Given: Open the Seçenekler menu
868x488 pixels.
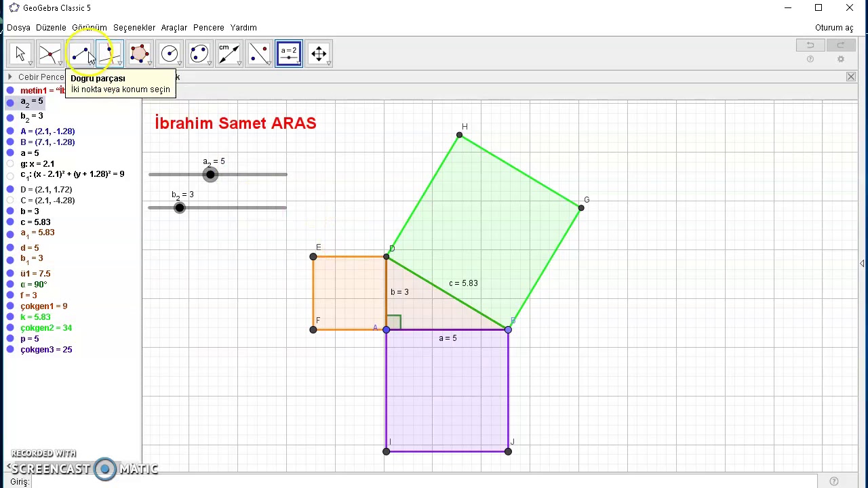Looking at the screenshot, I should 134,28.
